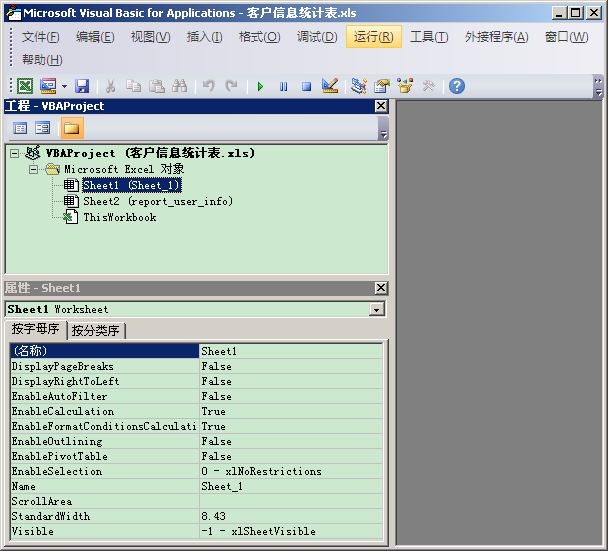Click the Break (pause) icon

(283, 86)
